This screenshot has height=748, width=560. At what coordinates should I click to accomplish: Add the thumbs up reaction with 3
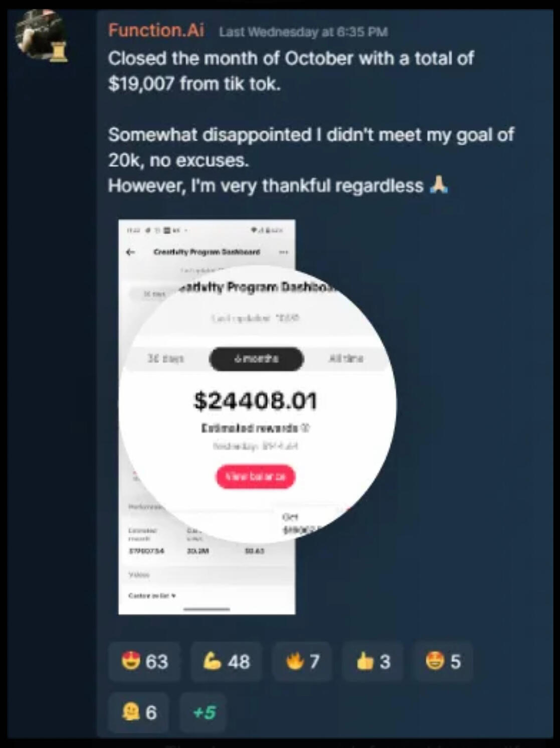point(372,661)
